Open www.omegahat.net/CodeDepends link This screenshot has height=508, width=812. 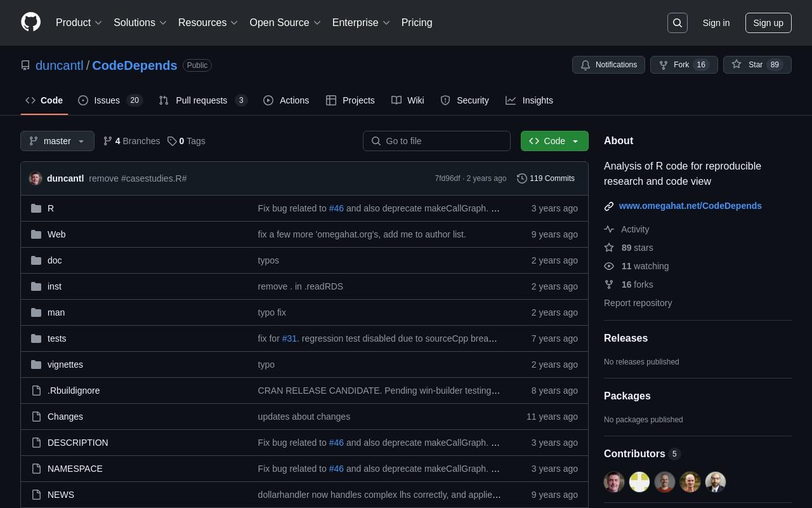[690, 206]
